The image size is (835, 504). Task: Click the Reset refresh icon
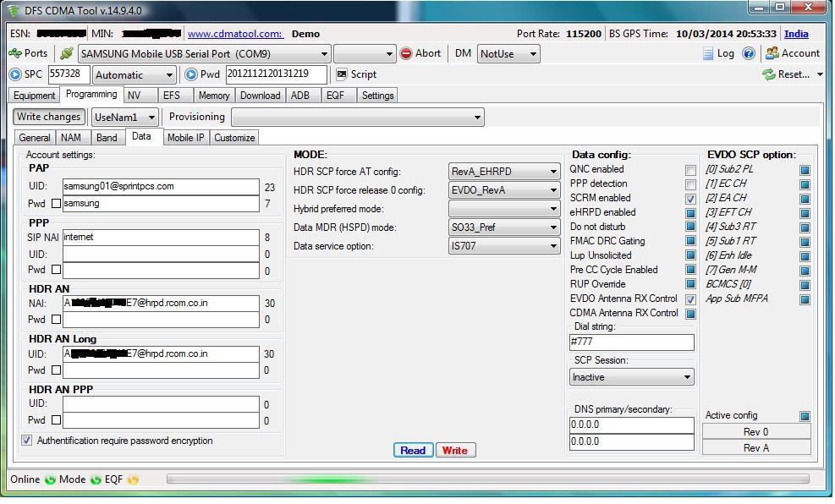[768, 74]
